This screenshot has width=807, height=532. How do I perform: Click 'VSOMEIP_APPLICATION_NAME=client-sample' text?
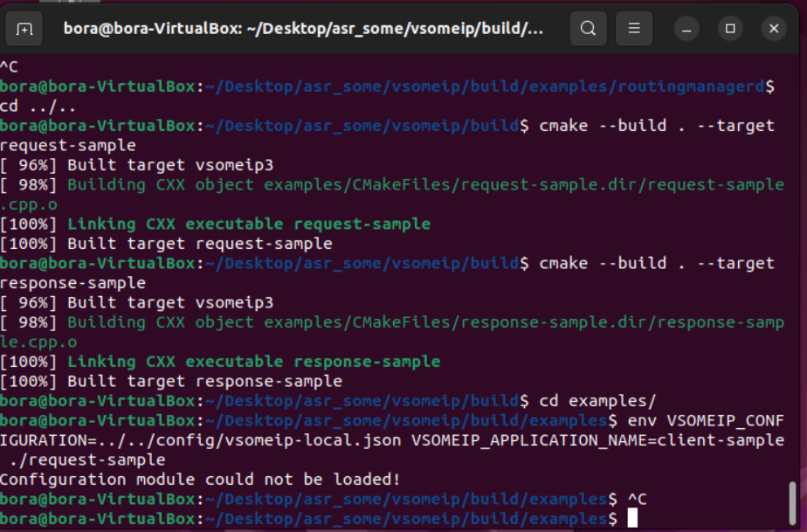pos(597,440)
